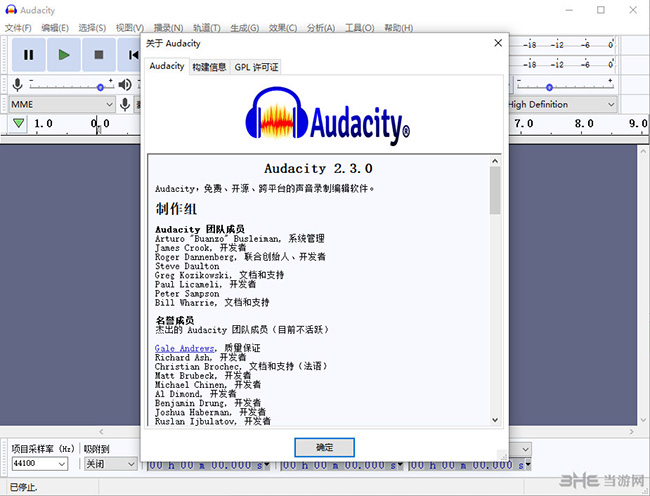Viewport: 650px width, 496px height.
Task: Click the credits scroll-up arrow
Action: pyautogui.click(x=495, y=161)
